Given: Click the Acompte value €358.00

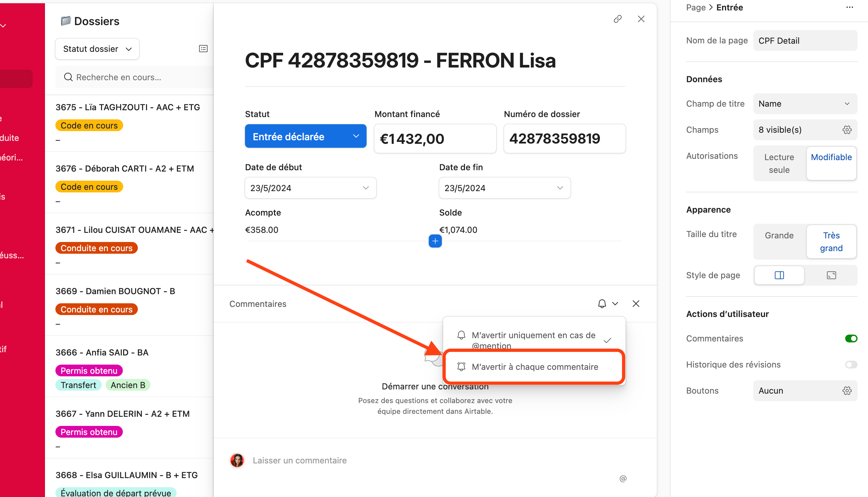Looking at the screenshot, I should [x=262, y=230].
